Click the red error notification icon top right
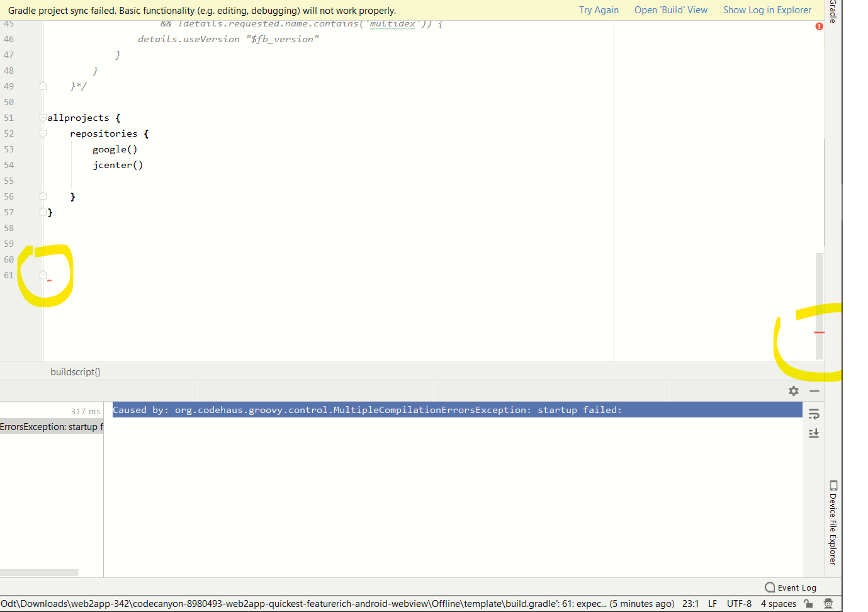 point(819,26)
